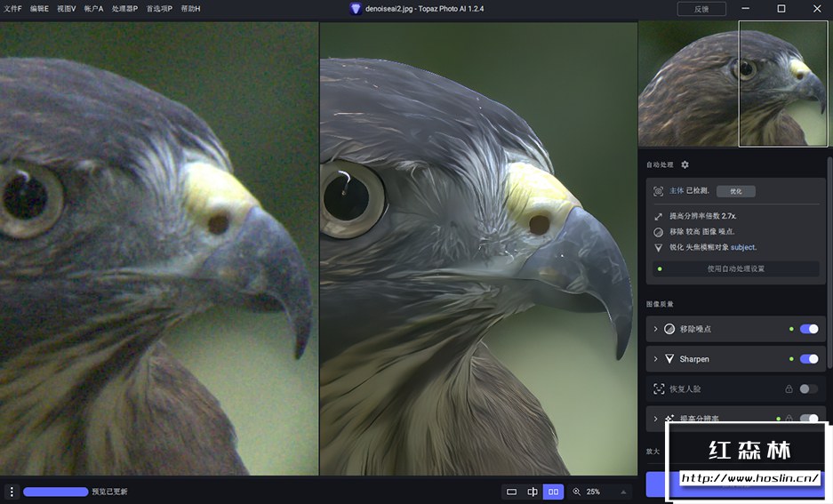Toggle the 提高分辨率 switch
This screenshot has width=833, height=504.
(809, 419)
